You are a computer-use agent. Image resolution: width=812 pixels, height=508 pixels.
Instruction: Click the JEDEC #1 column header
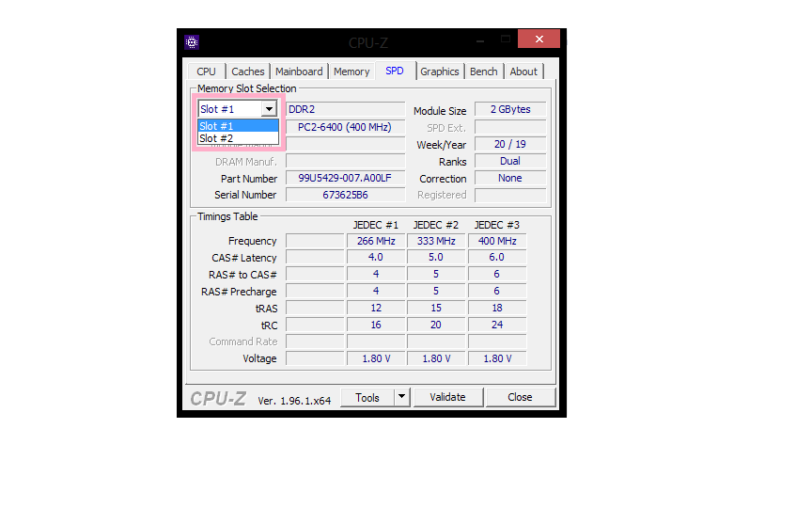[376, 225]
